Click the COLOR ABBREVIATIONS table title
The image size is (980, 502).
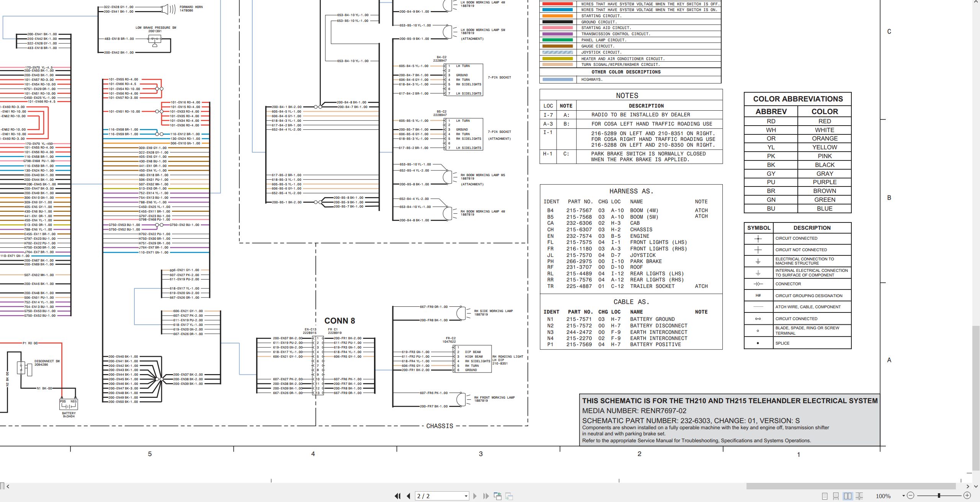[798, 99]
